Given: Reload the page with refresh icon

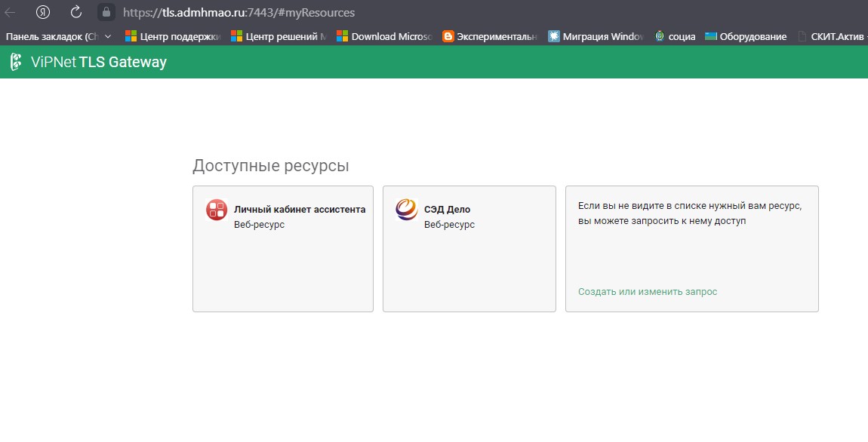Looking at the screenshot, I should click(75, 11).
